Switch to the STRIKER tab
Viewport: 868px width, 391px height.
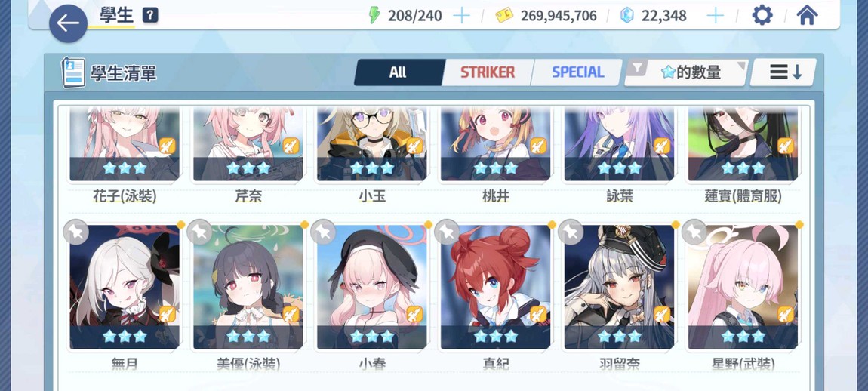click(488, 72)
